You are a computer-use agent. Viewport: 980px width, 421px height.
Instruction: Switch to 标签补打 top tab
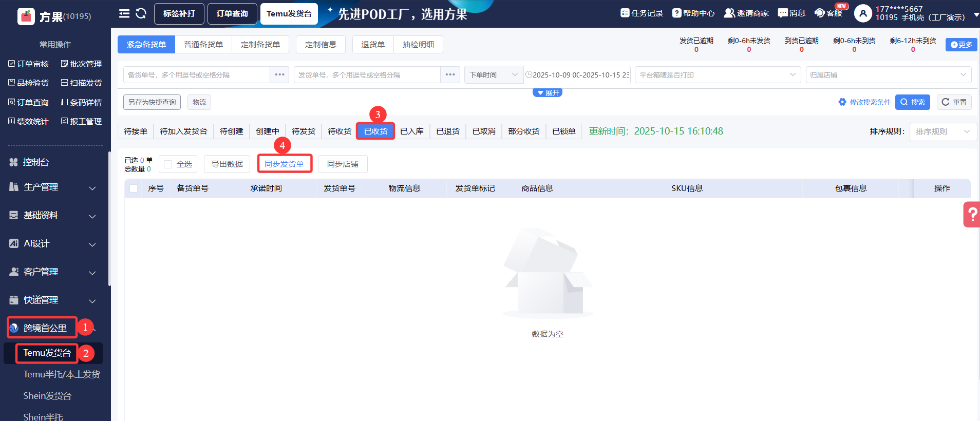[x=179, y=14]
